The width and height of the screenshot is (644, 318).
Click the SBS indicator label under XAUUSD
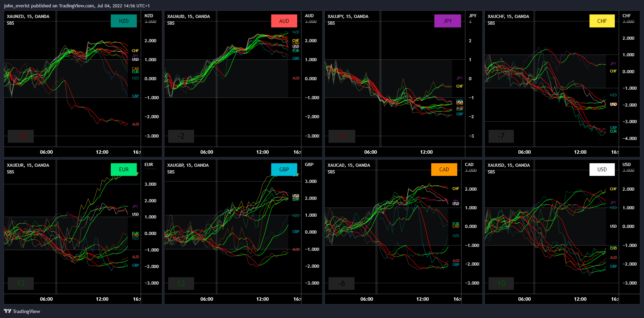[x=491, y=172]
